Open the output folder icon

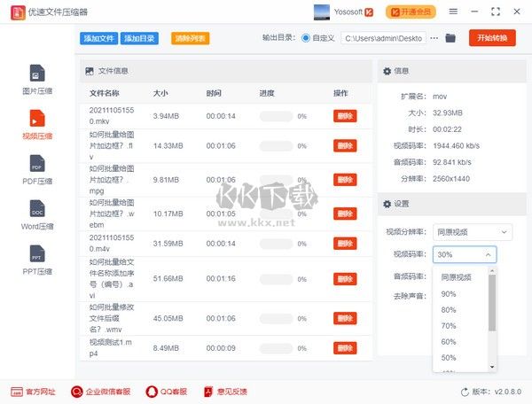click(450, 38)
